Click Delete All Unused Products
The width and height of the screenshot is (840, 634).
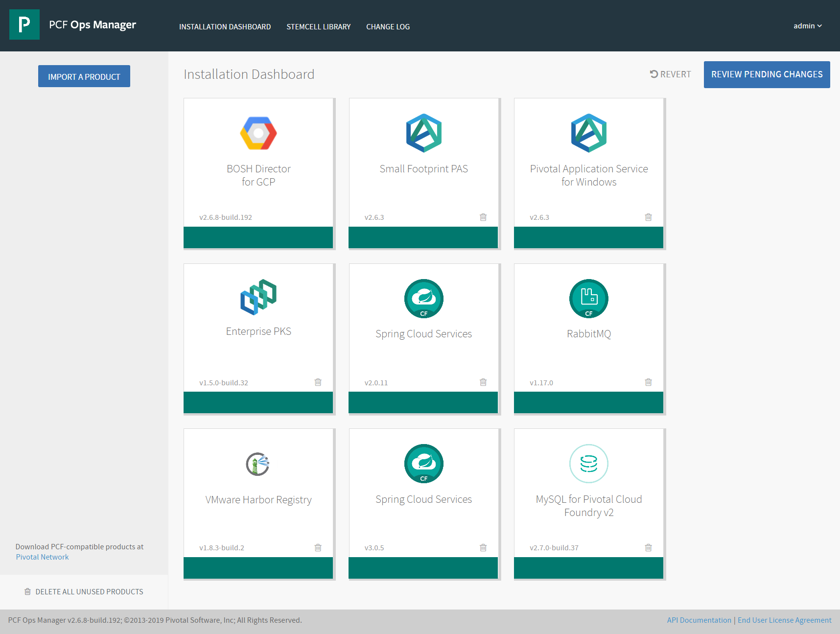[84, 592]
